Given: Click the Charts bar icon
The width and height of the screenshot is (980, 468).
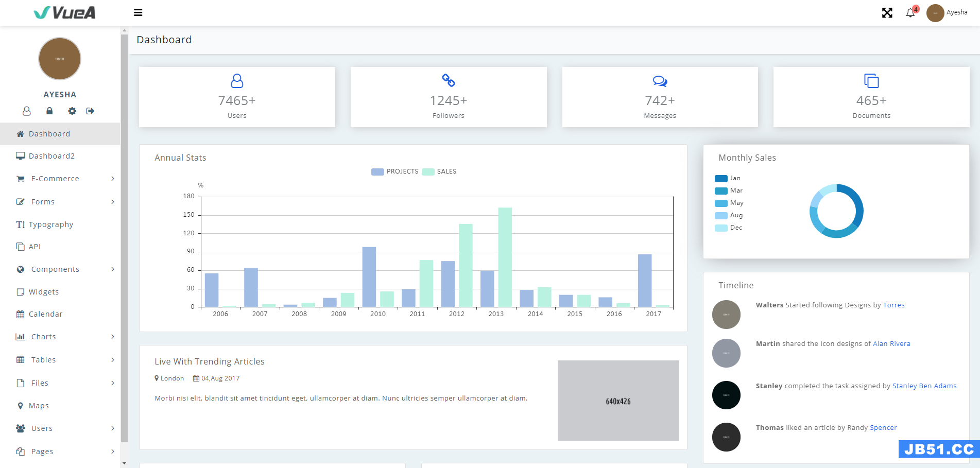Looking at the screenshot, I should (20, 337).
